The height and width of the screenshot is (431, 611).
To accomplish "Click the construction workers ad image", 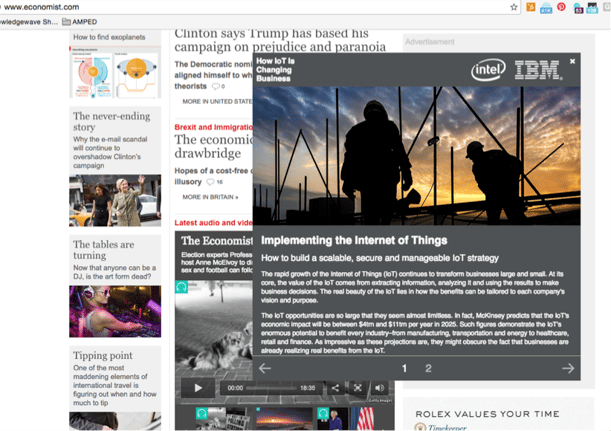I will pyautogui.click(x=417, y=155).
